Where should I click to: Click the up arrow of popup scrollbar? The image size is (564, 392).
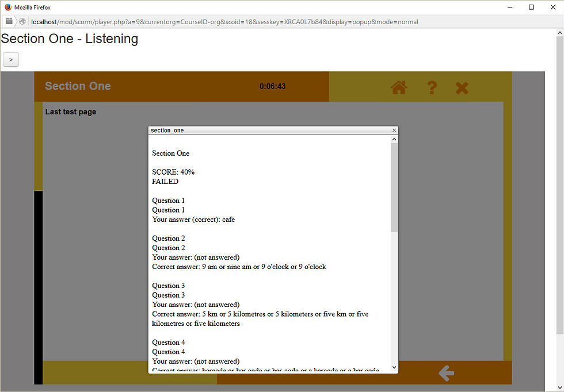pos(394,139)
